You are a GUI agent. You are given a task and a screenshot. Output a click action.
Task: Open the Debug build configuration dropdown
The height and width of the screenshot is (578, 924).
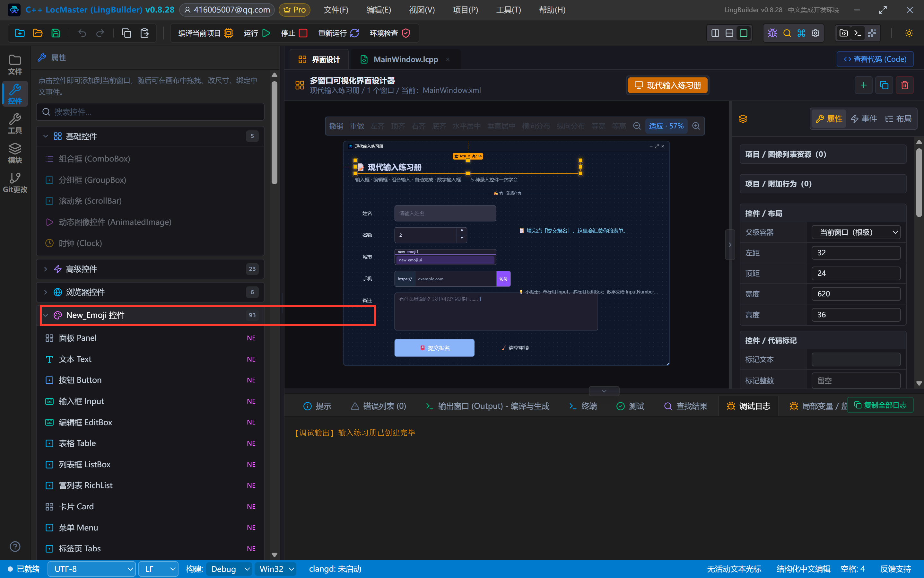click(x=229, y=569)
